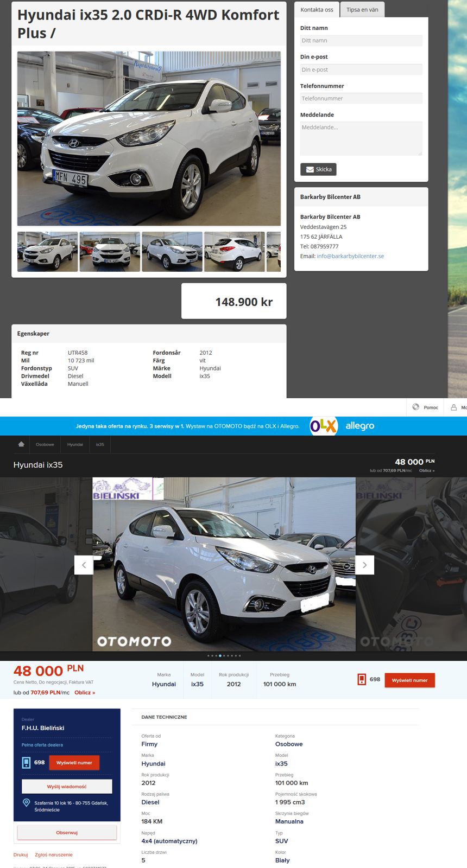Click the SUV value under Typ
The width and height of the screenshot is (467, 868).
282,841
